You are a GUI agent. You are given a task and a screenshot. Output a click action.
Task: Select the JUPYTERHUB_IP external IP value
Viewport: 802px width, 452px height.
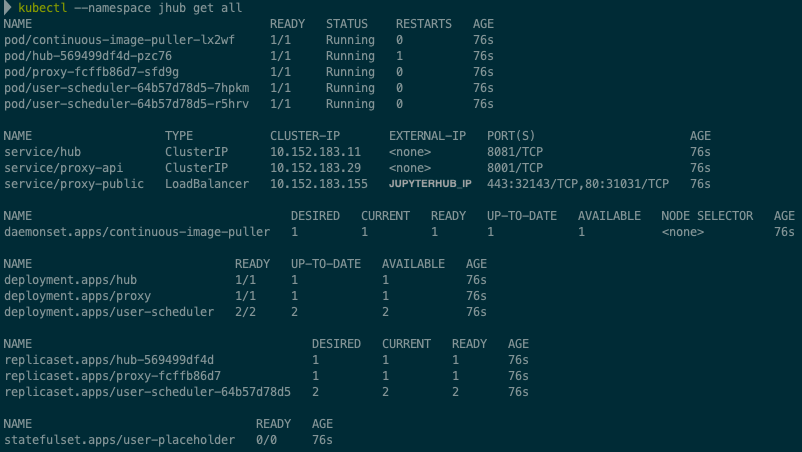(x=429, y=184)
